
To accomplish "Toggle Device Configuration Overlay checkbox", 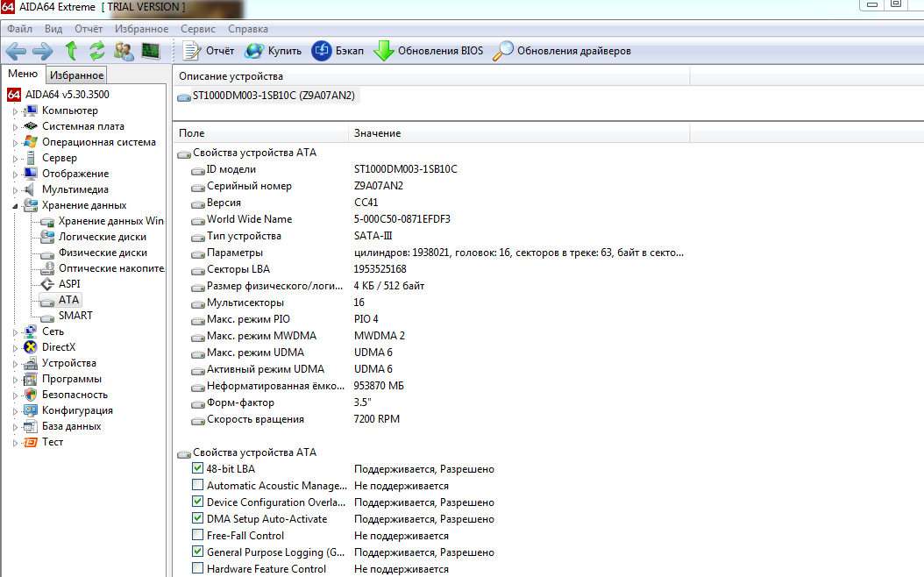I will [x=197, y=502].
